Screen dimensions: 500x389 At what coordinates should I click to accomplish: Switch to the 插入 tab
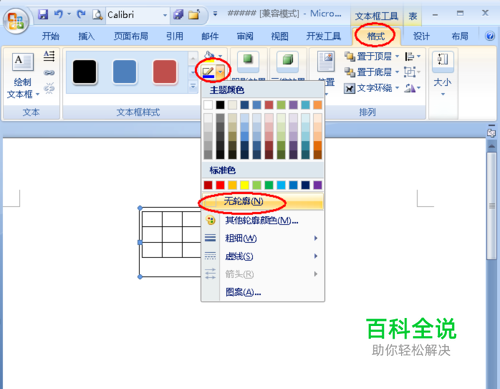[86, 36]
